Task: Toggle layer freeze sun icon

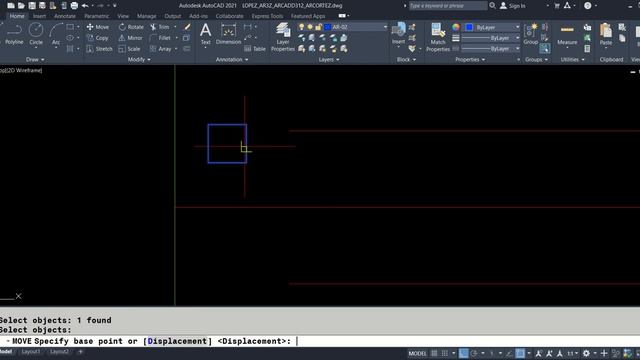Action: pyautogui.click(x=310, y=27)
